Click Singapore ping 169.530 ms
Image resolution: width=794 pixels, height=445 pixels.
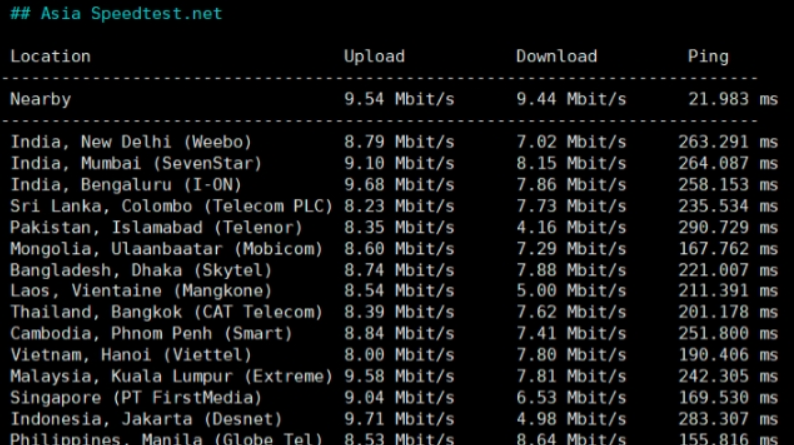coord(728,398)
